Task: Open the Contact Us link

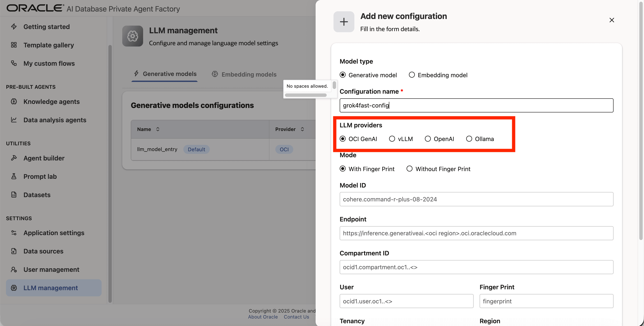Action: [296, 317]
